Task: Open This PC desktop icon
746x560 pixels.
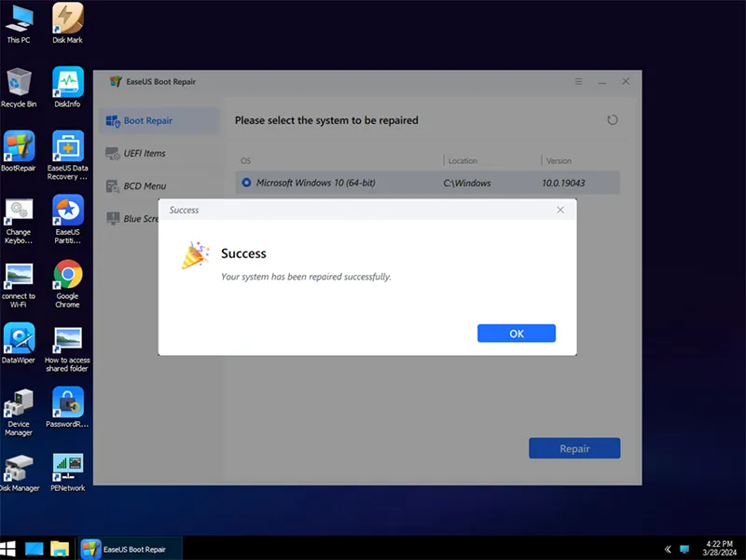Action: (x=19, y=24)
